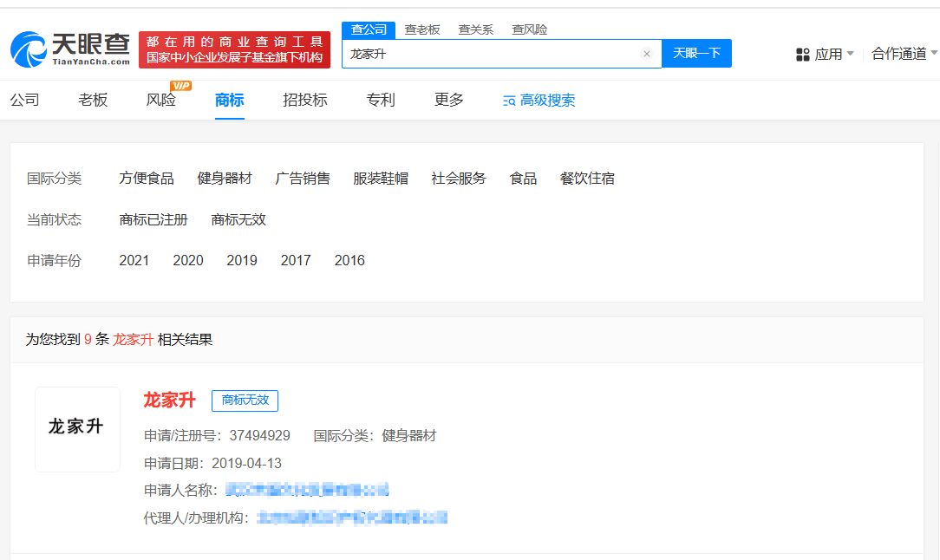Filter by 商标已注册 status
The width and height of the screenshot is (940, 560).
coord(153,219)
